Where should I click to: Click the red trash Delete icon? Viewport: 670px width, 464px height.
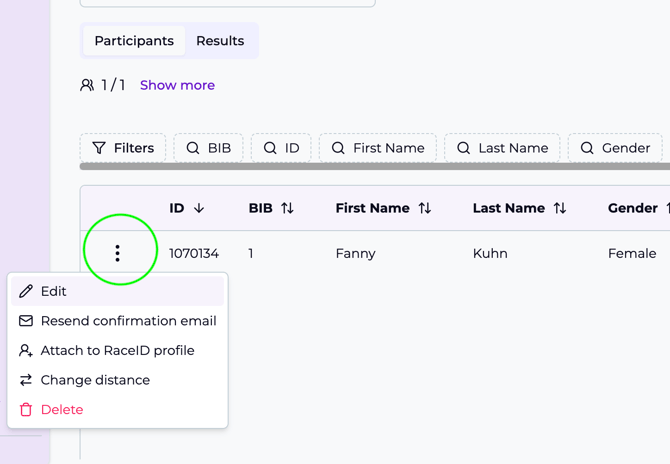26,410
